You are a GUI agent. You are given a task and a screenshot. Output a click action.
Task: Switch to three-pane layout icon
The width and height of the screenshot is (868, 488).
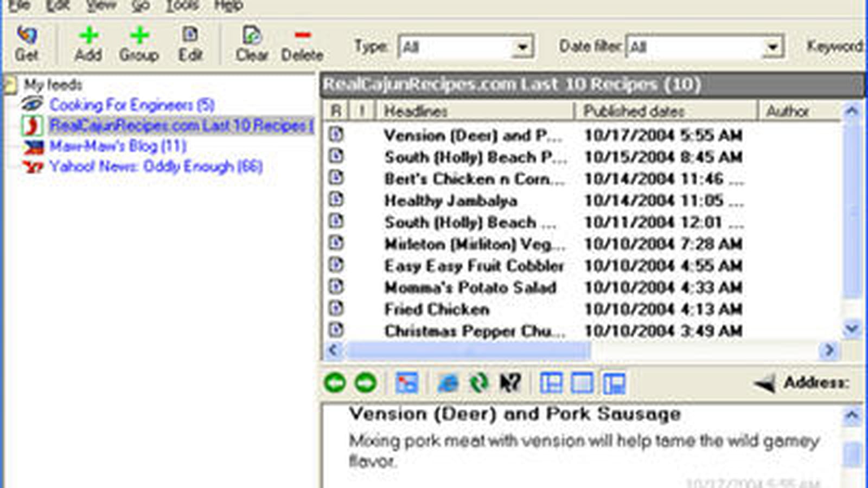coord(551,383)
